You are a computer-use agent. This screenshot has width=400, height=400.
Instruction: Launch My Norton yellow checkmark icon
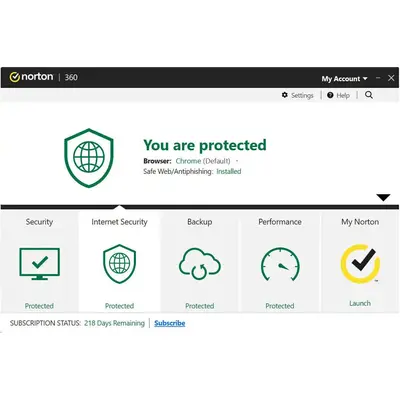pos(360,264)
